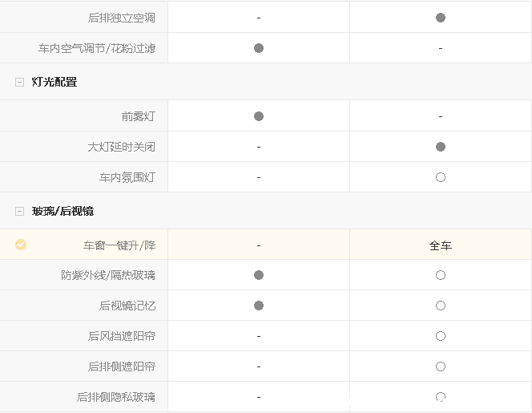This screenshot has width=532, height=413.
Task: Click hollow circle for 后视镜记忆
Action: 441,306
